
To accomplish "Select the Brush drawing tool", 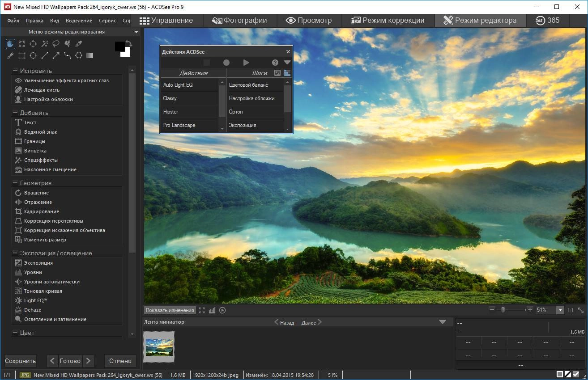I will click(x=10, y=55).
